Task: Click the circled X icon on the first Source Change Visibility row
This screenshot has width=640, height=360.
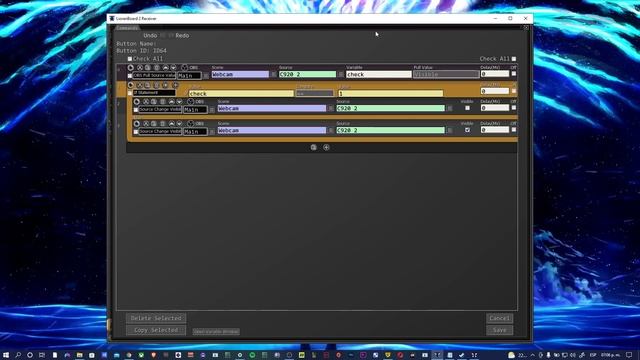Action: (x=146, y=102)
